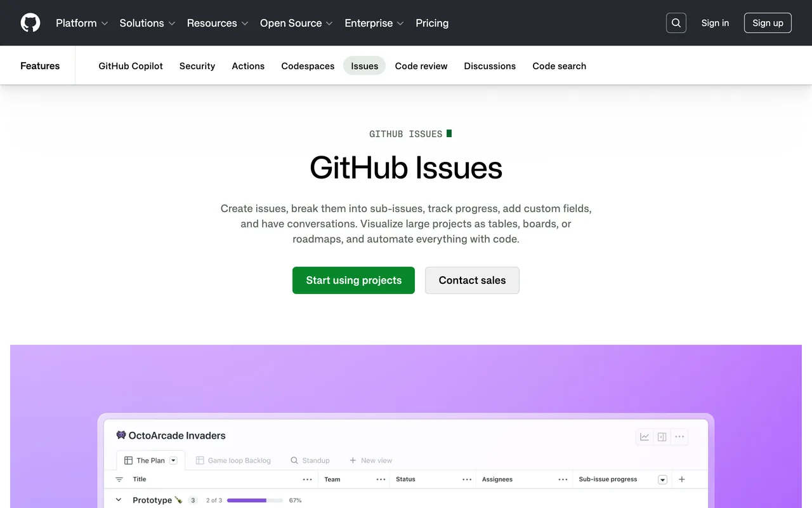Select the Issues features tab

(x=365, y=66)
